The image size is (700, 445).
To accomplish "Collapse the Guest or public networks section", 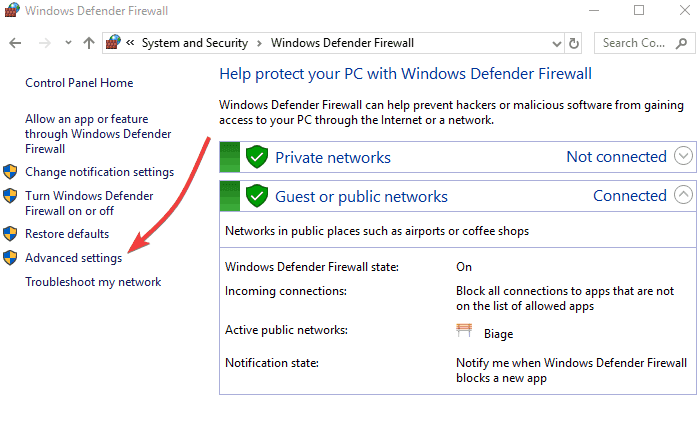I will 683,195.
